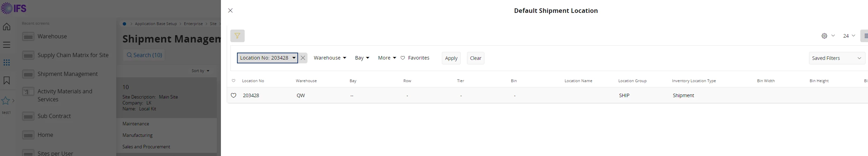
Task: Select the Maintenance tab item
Action: point(136,124)
